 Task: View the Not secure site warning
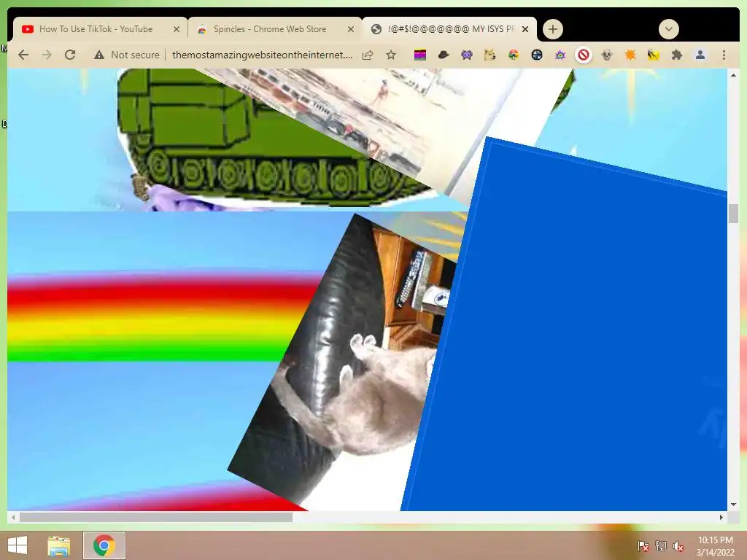pos(127,55)
